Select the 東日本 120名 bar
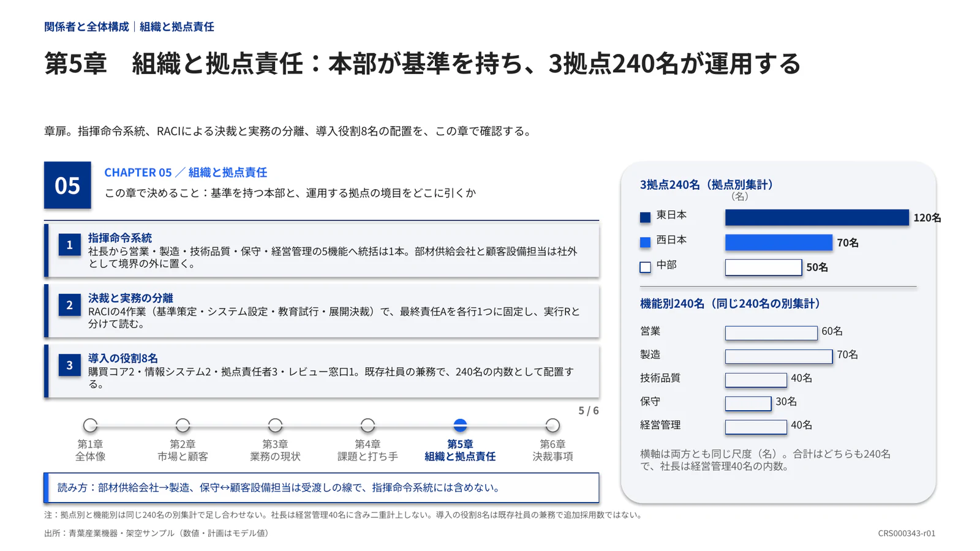Viewport: 980px width, 551px height. 817,217
